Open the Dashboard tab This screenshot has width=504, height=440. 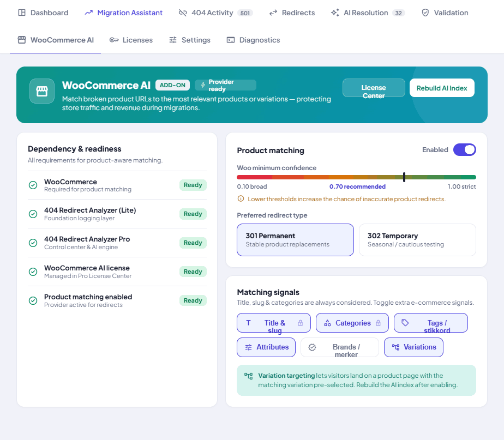[x=44, y=13]
